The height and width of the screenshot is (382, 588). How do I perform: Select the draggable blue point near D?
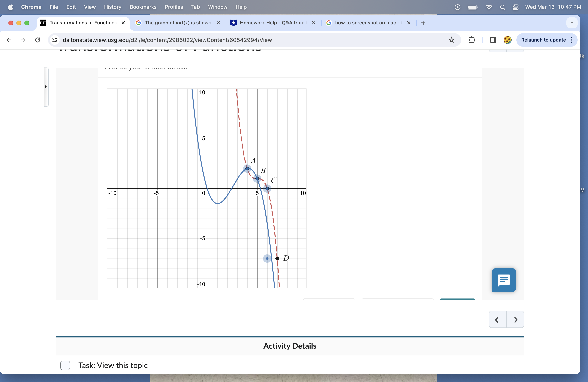tap(267, 258)
